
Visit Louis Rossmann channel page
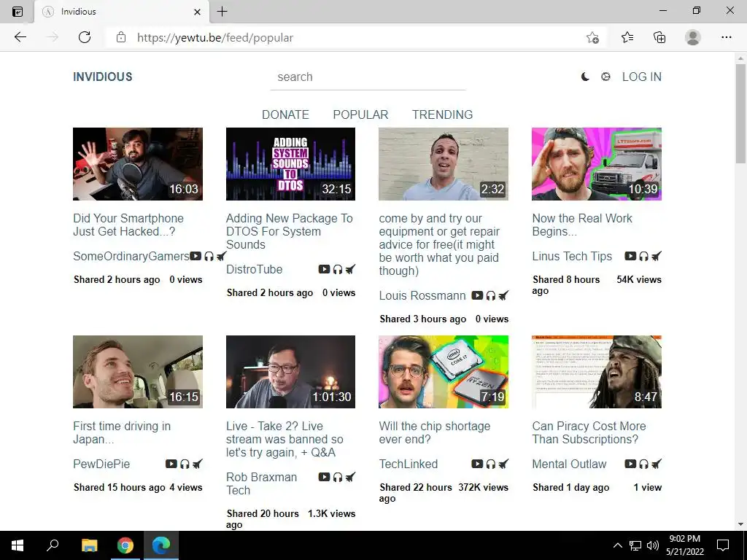422,296
